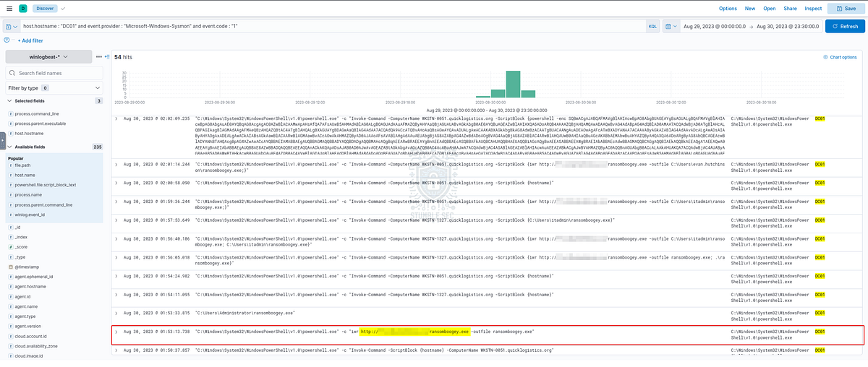Collapse the field sidebar toggle icon
The width and height of the screenshot is (868, 367).
coord(108,56)
